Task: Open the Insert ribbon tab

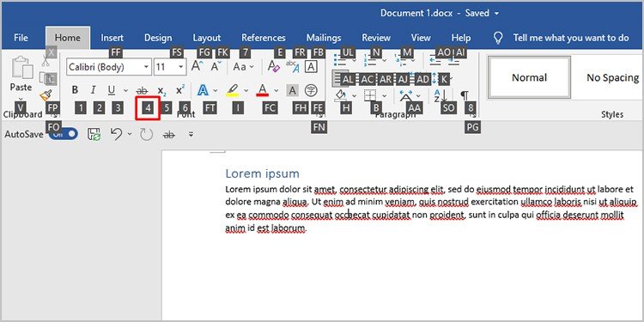Action: pos(112,38)
